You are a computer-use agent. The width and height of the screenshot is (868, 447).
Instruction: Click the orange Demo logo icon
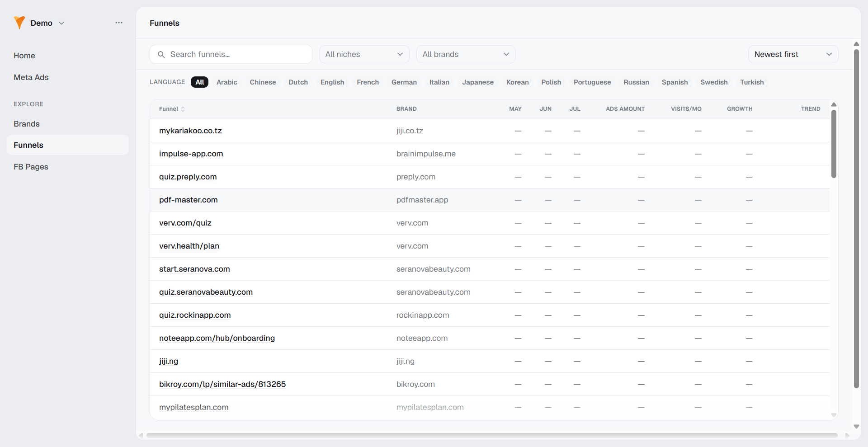[x=19, y=23]
